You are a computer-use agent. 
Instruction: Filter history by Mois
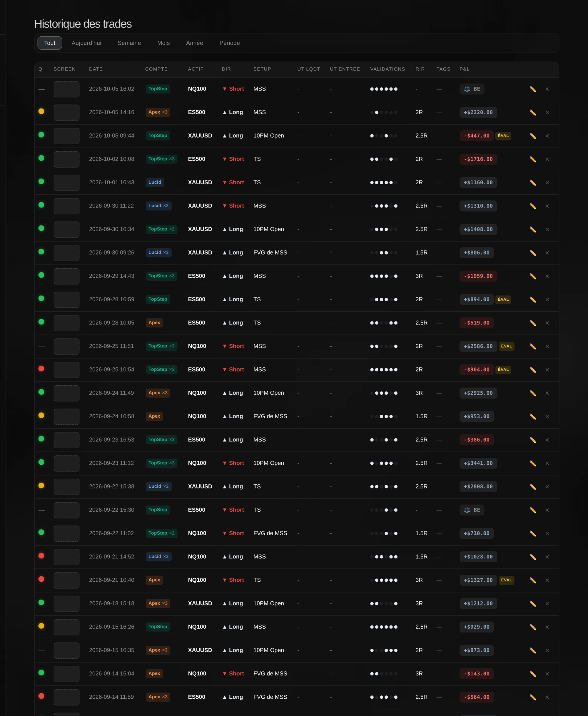pos(163,43)
